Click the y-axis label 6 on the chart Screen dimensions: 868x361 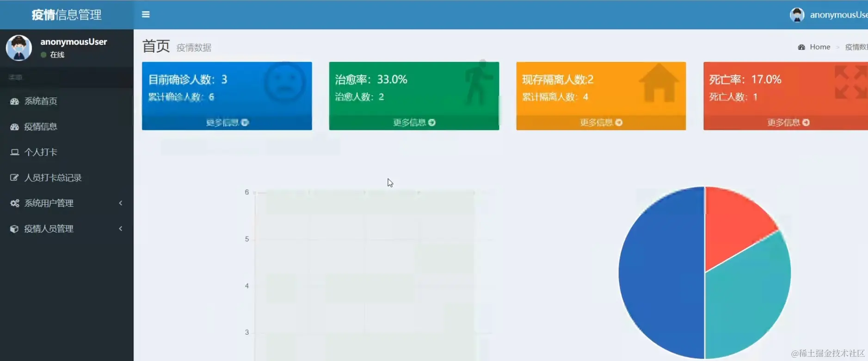pyautogui.click(x=247, y=192)
